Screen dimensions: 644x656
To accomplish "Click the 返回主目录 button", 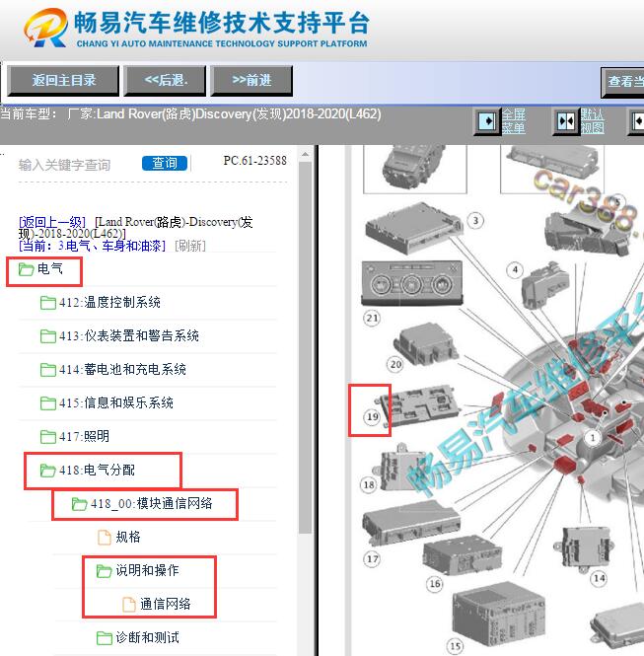I will click(x=63, y=80).
